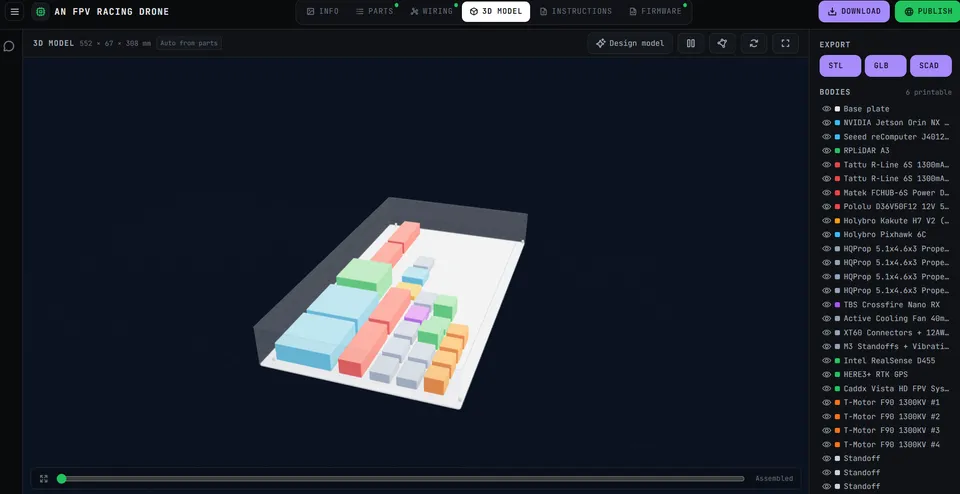
Task: Export the model as GLB
Action: click(885, 65)
